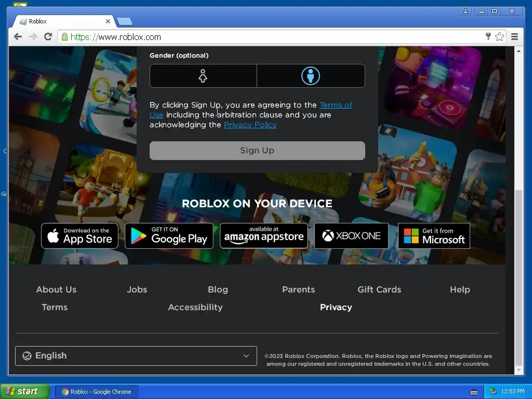Open Download on the App Store badge

coord(79,236)
